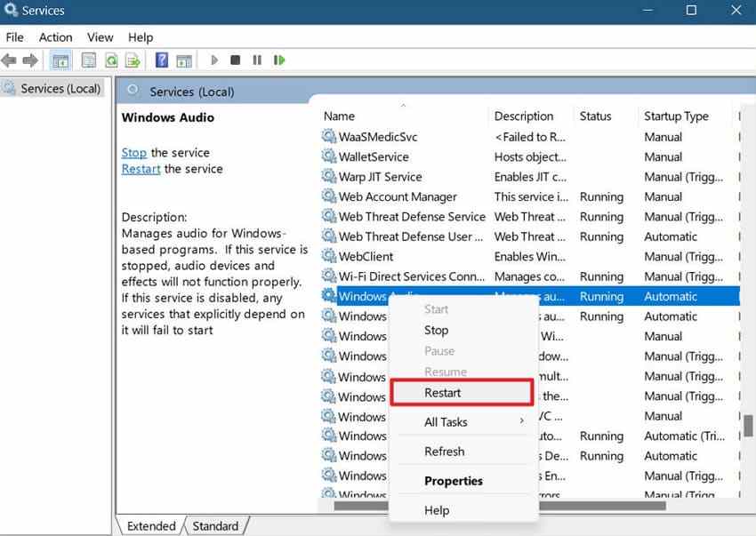Select the Web Threat Defense Service icon

coord(329,216)
